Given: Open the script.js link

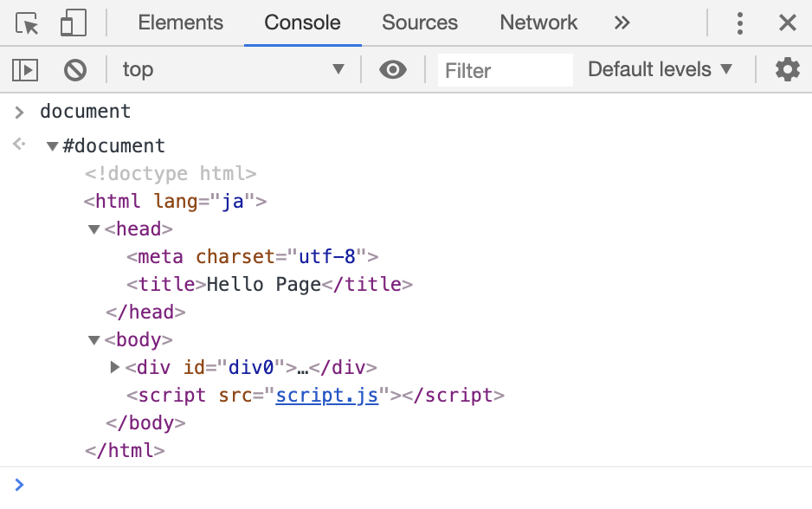Looking at the screenshot, I should coord(326,396).
